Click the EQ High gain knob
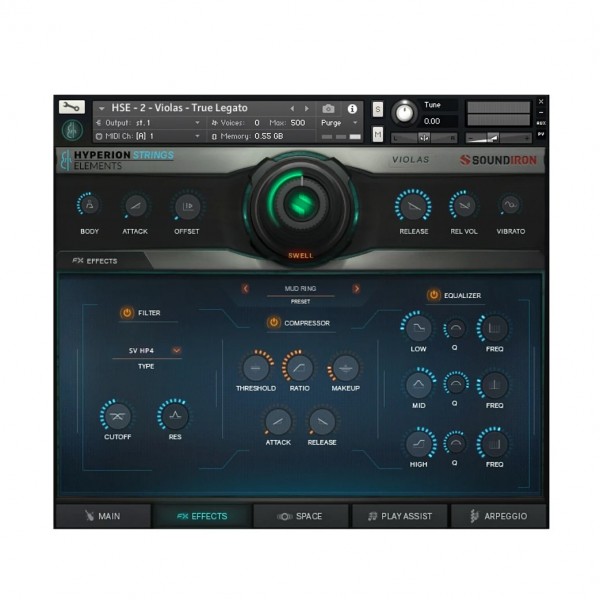The height and width of the screenshot is (600, 600). (419, 443)
